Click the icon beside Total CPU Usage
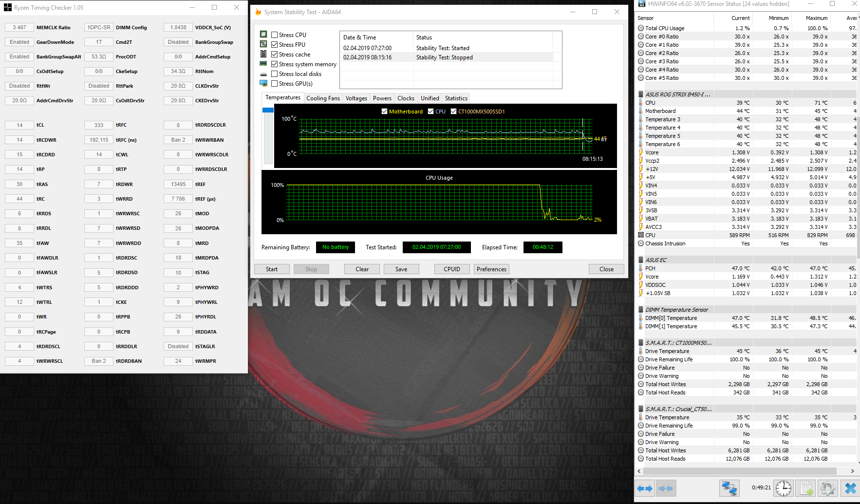 click(x=641, y=28)
